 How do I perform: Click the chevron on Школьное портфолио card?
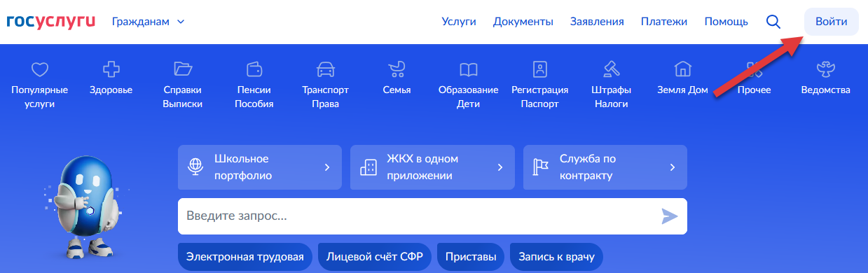tap(326, 167)
